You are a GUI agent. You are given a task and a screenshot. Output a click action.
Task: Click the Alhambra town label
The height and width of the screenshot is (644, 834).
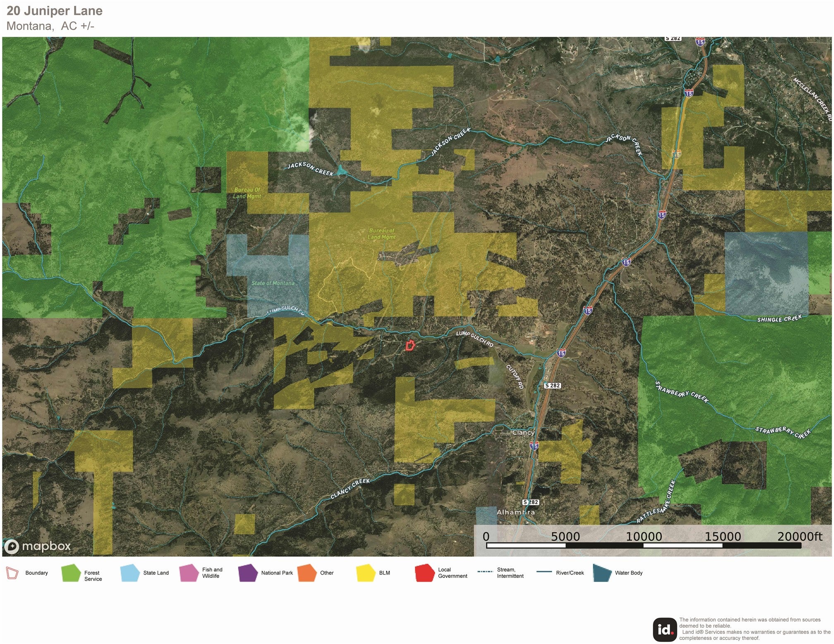pos(516,512)
